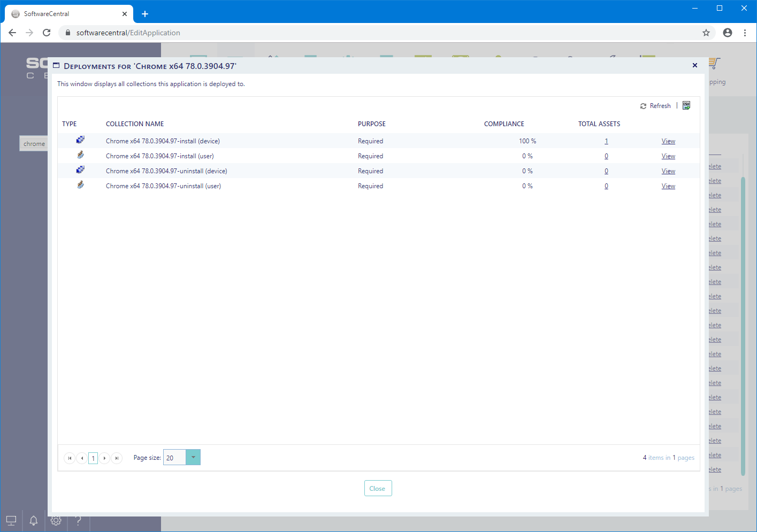Viewport: 757px width, 532px height.
Task: Sort by Compliance column header
Action: coord(504,124)
